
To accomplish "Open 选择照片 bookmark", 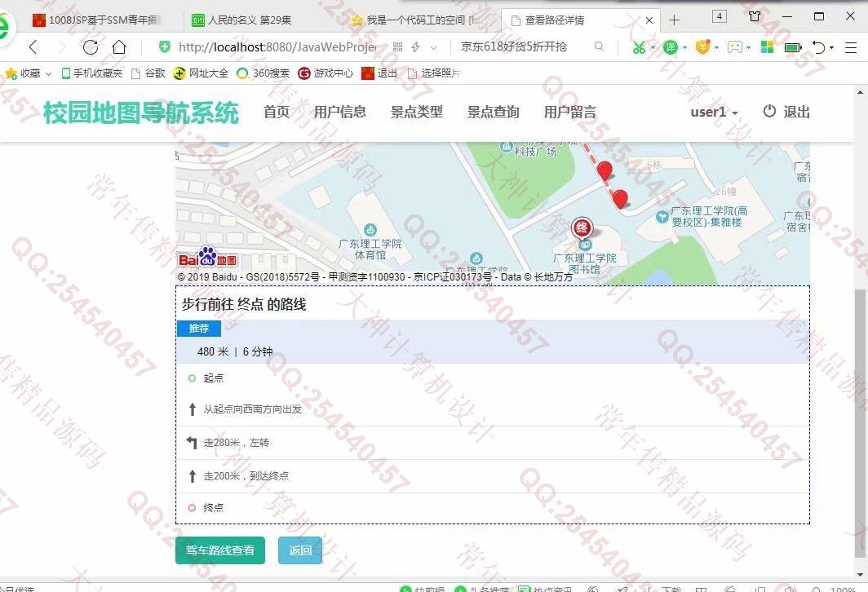I will pyautogui.click(x=433, y=73).
